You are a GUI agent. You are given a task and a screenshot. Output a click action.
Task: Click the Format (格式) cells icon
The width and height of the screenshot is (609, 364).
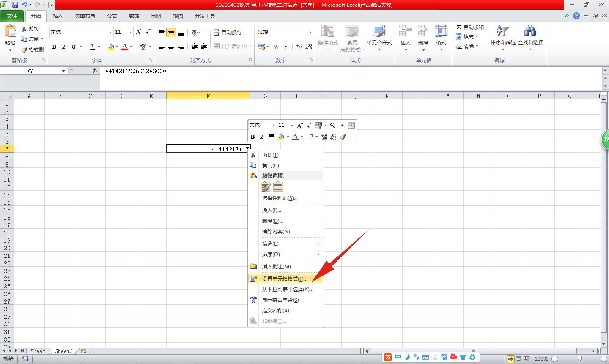(441, 31)
